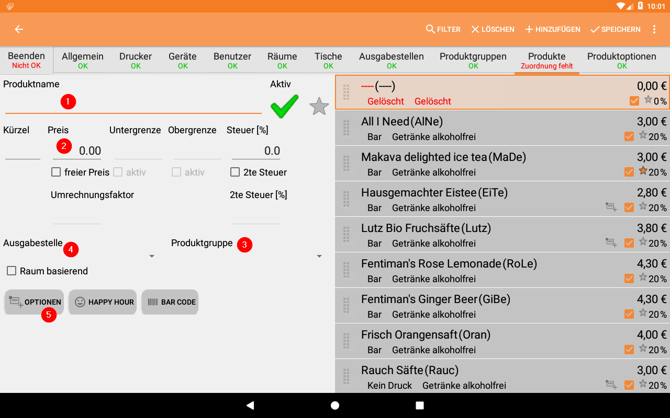Image resolution: width=670 pixels, height=418 pixels.
Task: Click options icon on Hausgemachter Eistee row
Action: tap(610, 207)
